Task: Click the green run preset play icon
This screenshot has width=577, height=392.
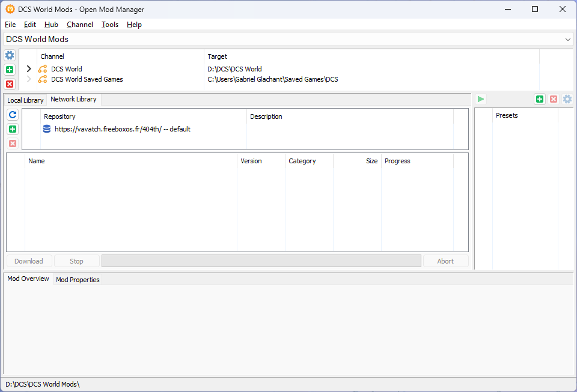Action: pos(481,99)
